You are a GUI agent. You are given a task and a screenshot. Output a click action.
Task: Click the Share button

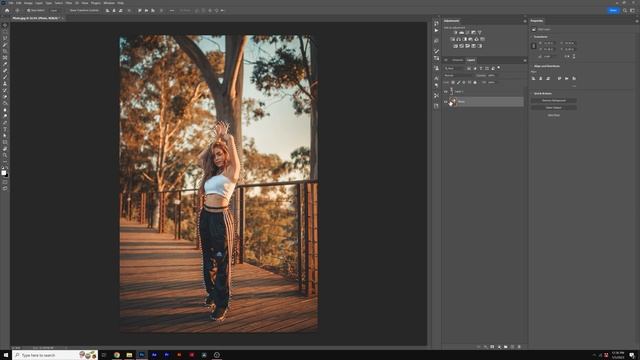613,10
